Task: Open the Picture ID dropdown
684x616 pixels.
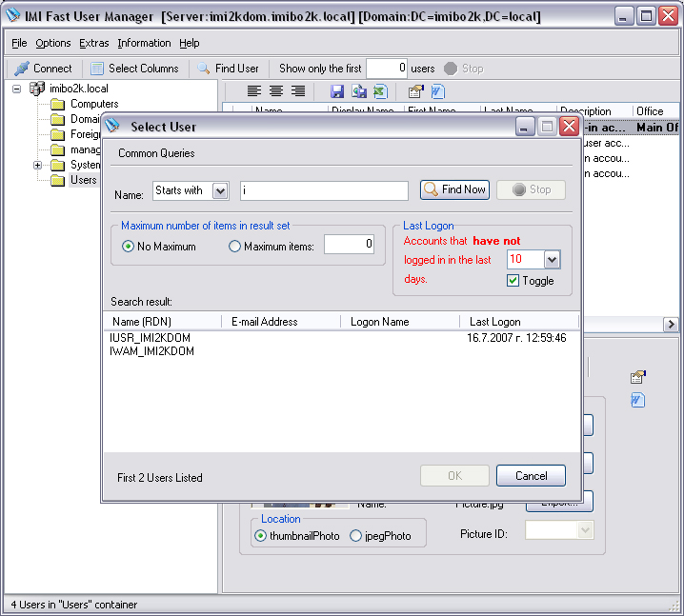Action: point(585,530)
